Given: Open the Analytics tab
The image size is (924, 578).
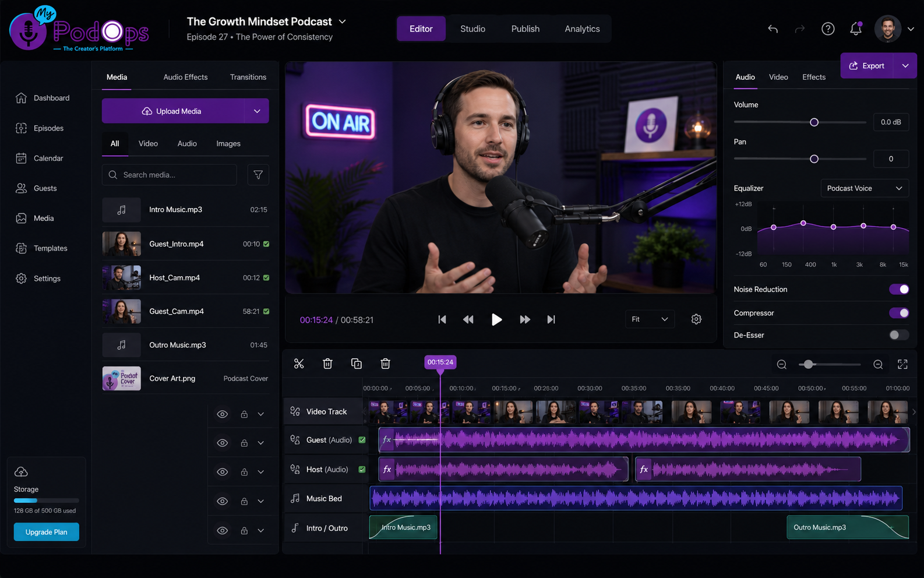Looking at the screenshot, I should (x=582, y=29).
